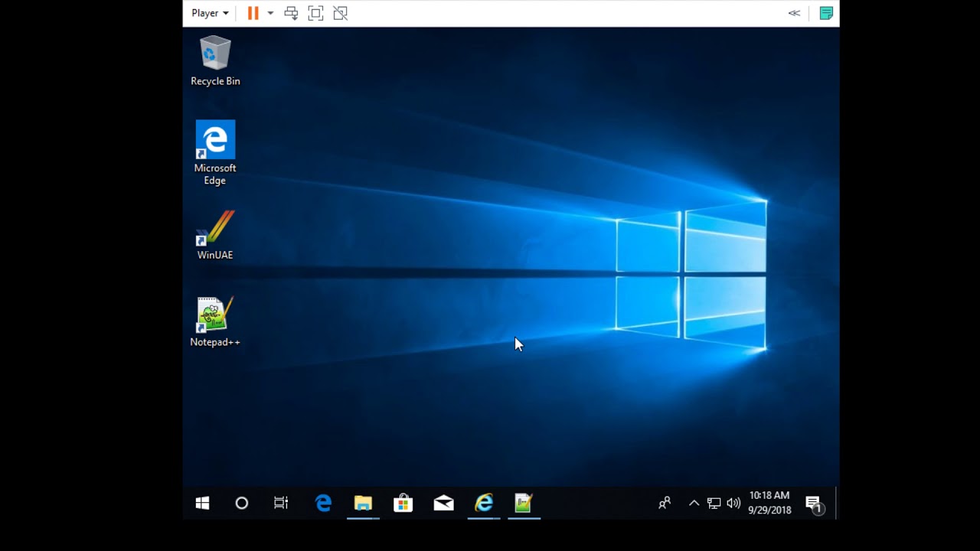Open the green VMware notes icon
This screenshot has width=980, height=551.
(x=825, y=13)
